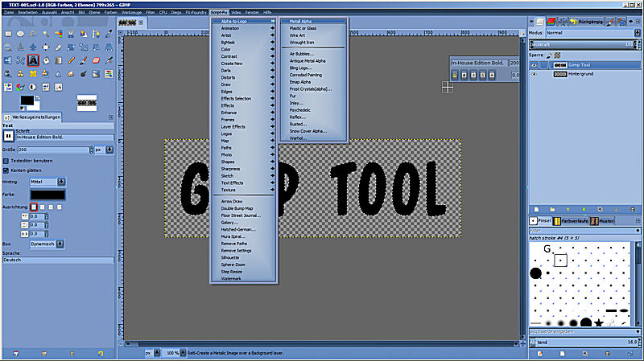Click the black Farbe text color swatch
Screen dimensions: 644x361
47,195
